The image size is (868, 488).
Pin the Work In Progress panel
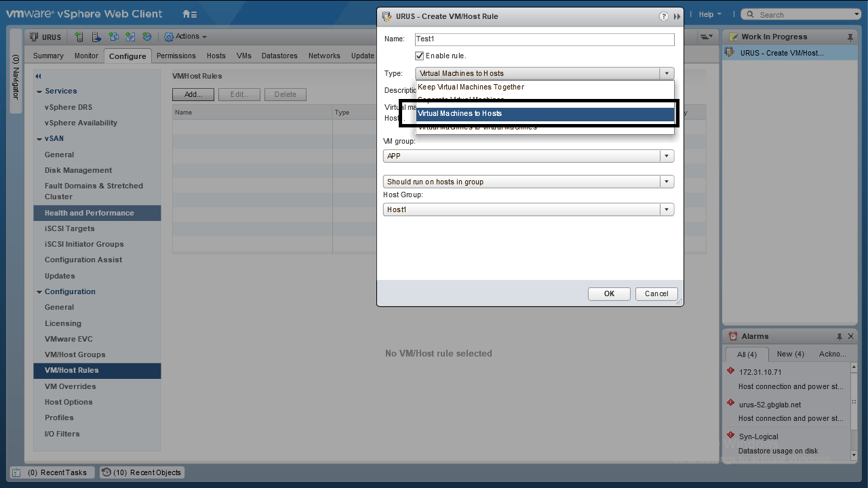(850, 37)
